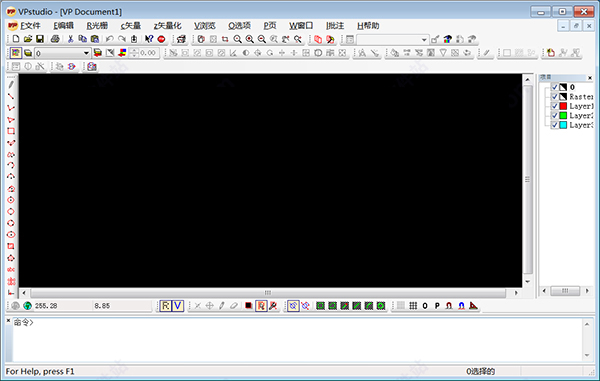
Task: Click the 命令> command line input area
Action: coord(297,339)
